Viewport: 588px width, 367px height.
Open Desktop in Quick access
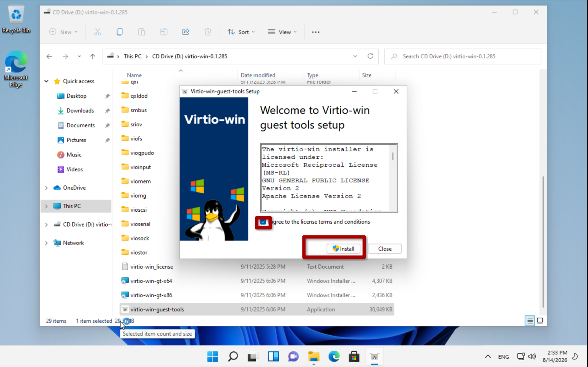coord(76,96)
